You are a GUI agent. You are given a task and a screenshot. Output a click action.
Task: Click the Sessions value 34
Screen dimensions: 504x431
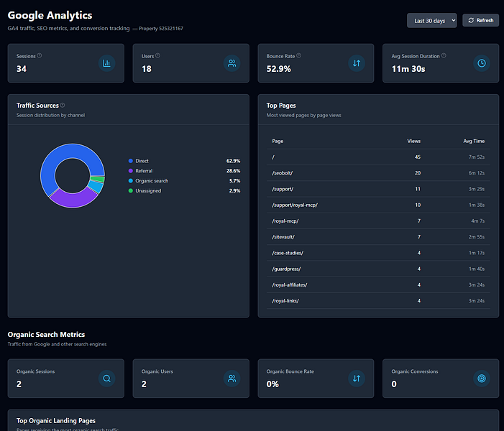click(22, 69)
